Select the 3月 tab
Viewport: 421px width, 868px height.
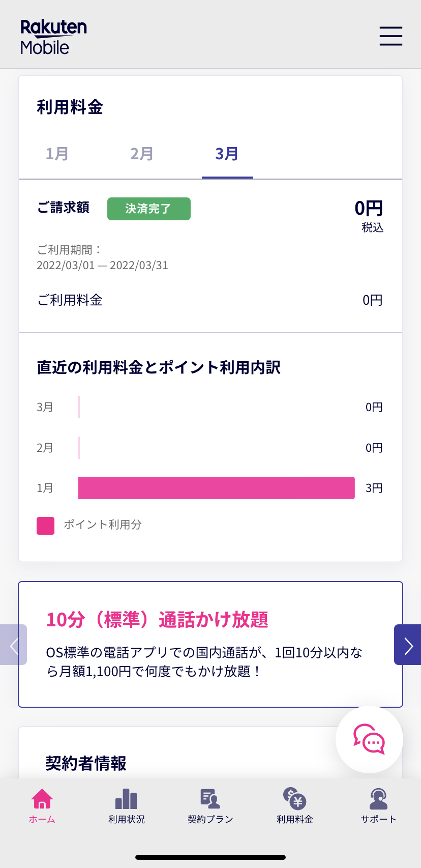pos(227,154)
